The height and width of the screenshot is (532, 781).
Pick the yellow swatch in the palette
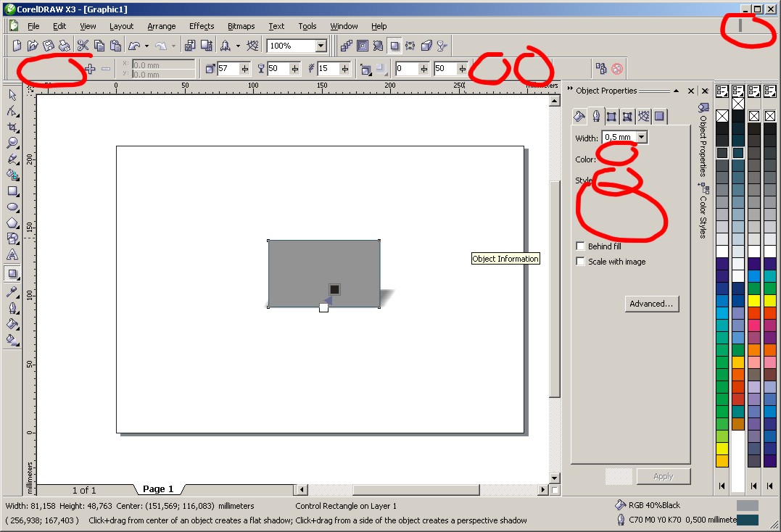[x=722, y=460]
